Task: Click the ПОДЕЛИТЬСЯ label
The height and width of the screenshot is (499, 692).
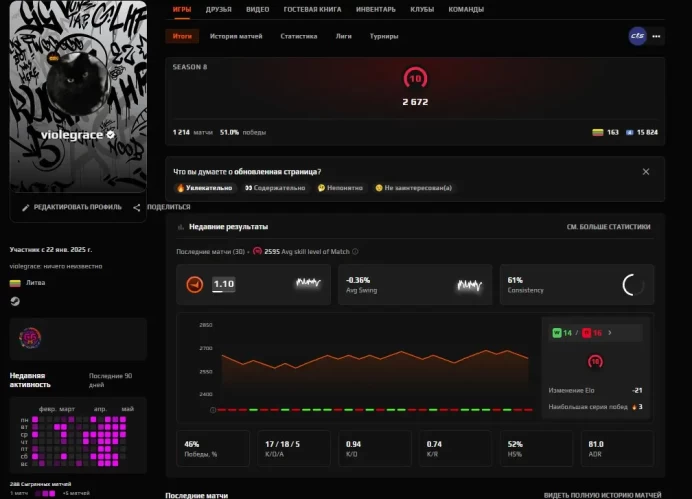Action: coord(169,207)
